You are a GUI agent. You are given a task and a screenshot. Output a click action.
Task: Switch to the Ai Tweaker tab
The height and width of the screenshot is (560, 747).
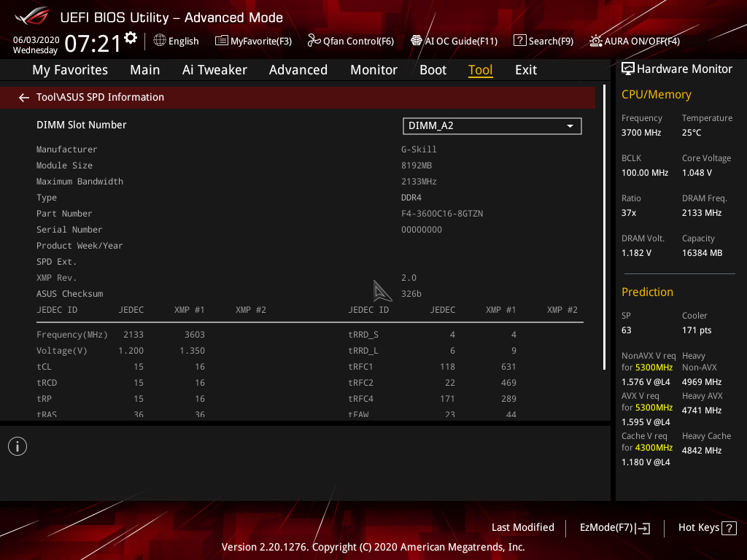pos(214,70)
